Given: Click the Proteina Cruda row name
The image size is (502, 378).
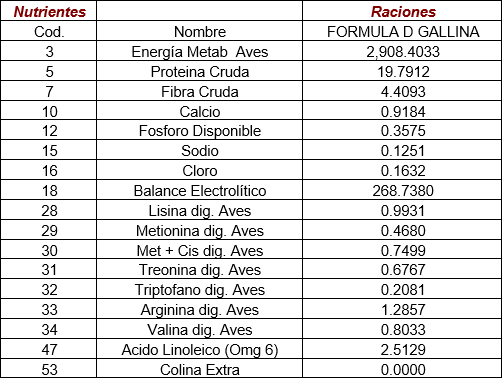Looking at the screenshot, I should [x=199, y=71].
